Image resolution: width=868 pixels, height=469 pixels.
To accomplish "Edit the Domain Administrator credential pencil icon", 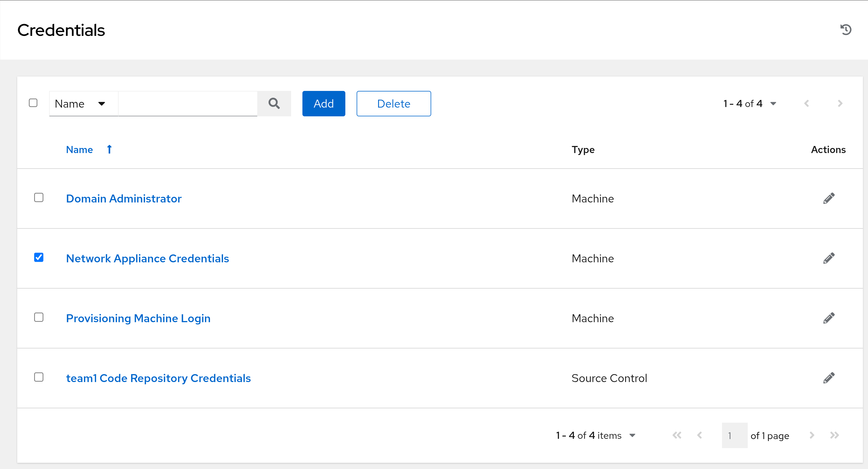I will click(x=829, y=198).
